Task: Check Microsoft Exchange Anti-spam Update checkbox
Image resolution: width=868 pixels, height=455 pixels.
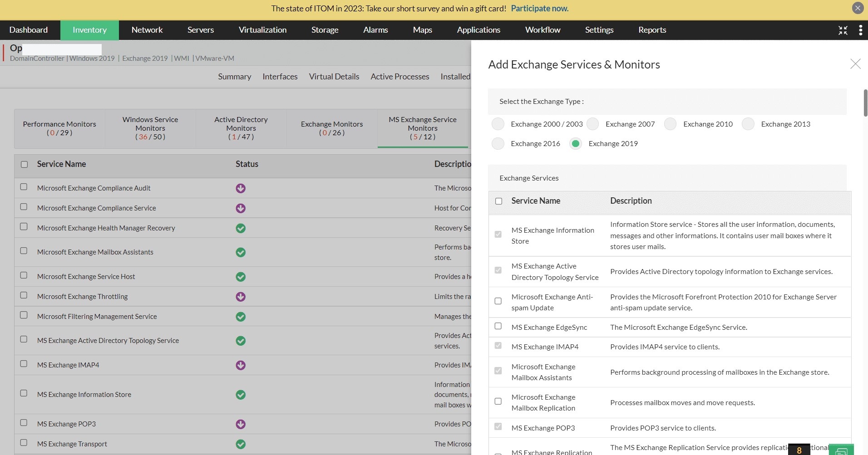Action: click(498, 301)
